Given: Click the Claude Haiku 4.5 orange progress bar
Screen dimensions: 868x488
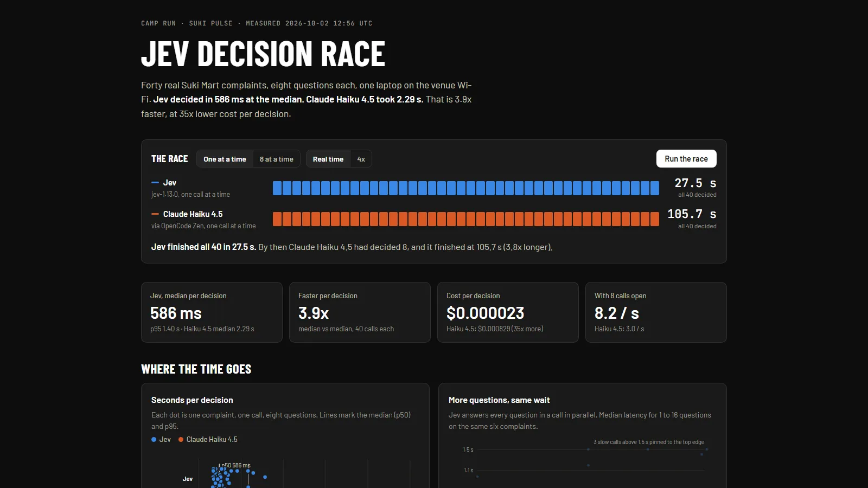Looking at the screenshot, I should [465, 219].
